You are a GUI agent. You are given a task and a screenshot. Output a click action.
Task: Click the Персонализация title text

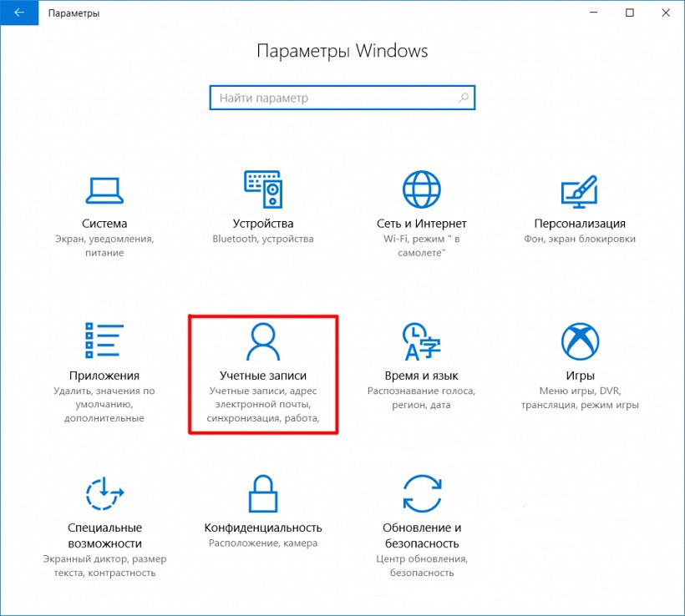coord(580,224)
